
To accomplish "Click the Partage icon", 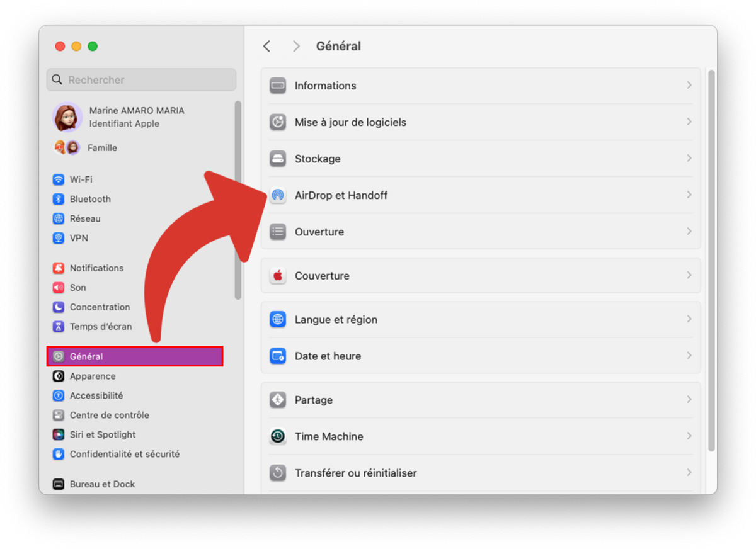I will (278, 400).
